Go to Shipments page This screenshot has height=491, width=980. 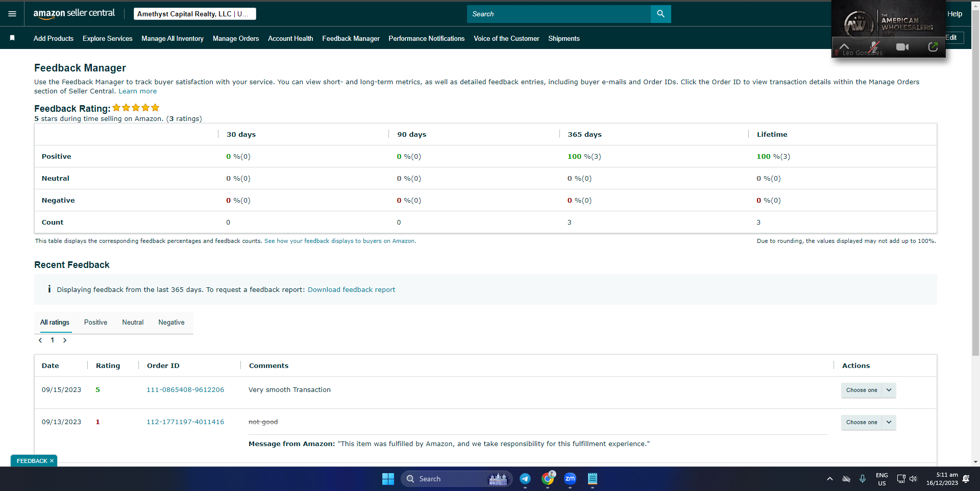coord(564,38)
